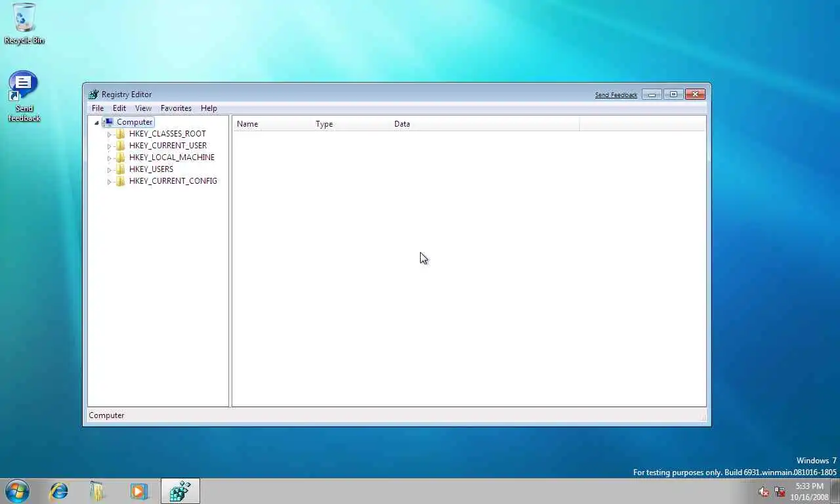The width and height of the screenshot is (840, 504).
Task: Select the HKEY_CLASSES_ROOT label
Action: (167, 134)
